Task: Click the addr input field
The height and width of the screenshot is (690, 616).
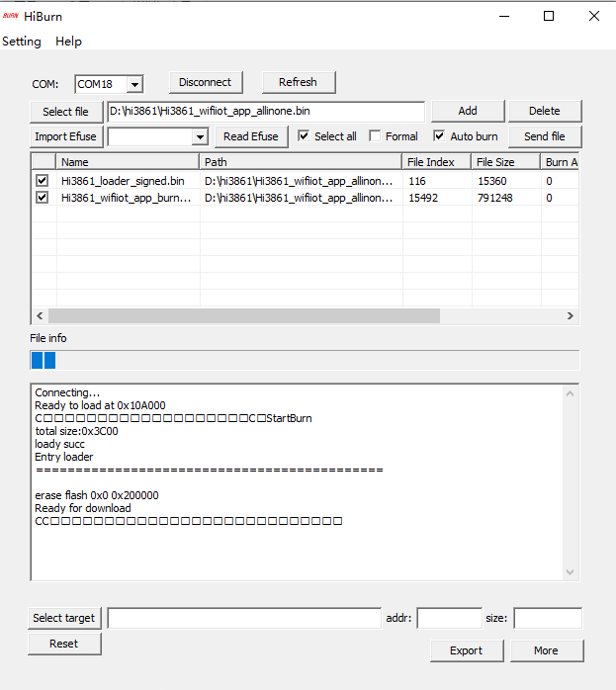Action: [x=449, y=619]
